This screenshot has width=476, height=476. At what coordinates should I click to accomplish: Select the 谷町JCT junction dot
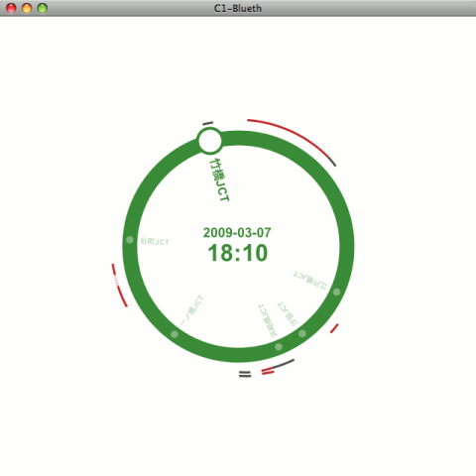(130, 240)
